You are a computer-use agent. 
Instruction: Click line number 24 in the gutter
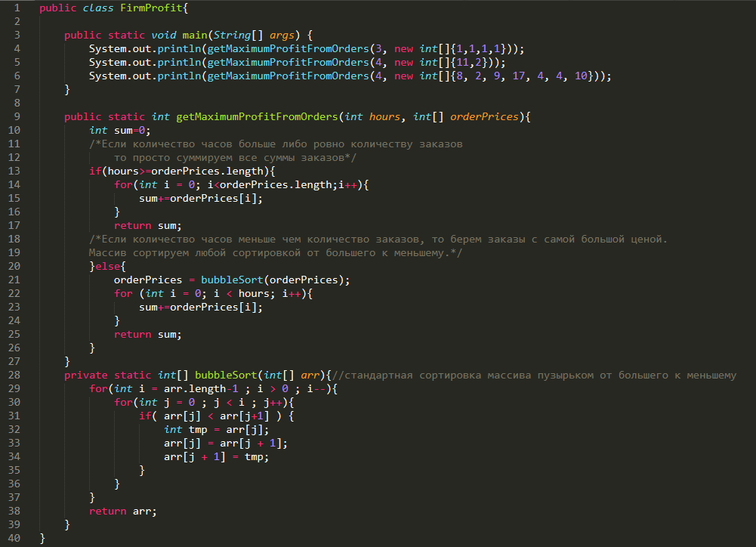[x=14, y=321]
